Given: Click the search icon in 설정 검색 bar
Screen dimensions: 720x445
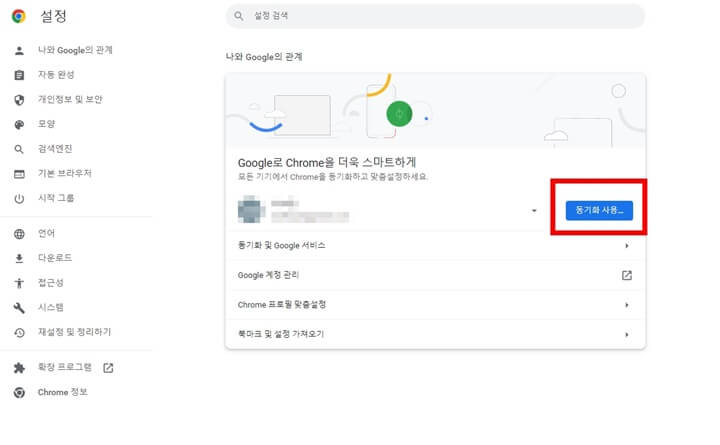Looking at the screenshot, I should pos(239,16).
